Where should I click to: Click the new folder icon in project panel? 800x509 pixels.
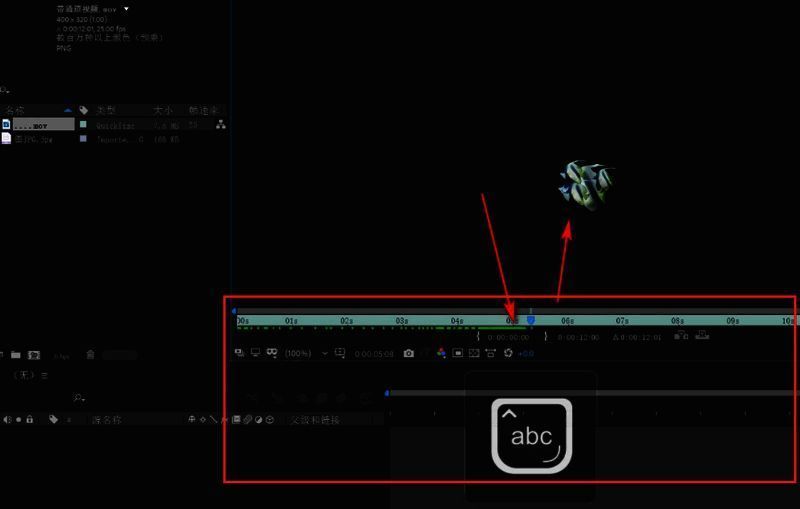coord(15,355)
